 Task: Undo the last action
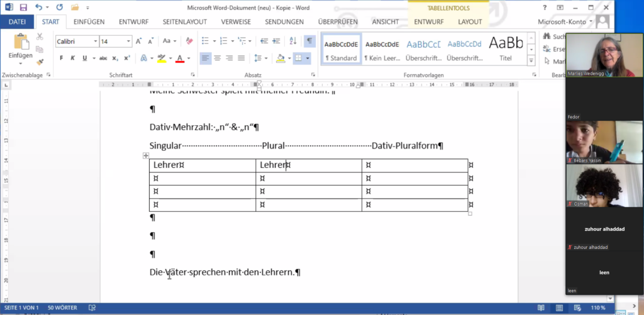tap(38, 8)
